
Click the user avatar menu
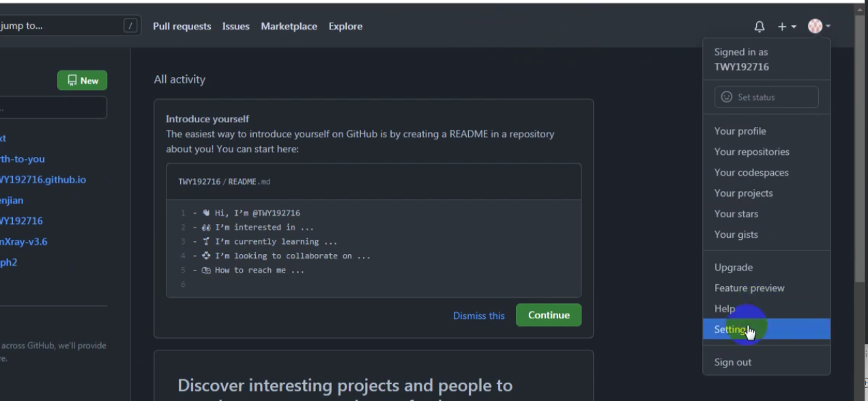click(819, 26)
